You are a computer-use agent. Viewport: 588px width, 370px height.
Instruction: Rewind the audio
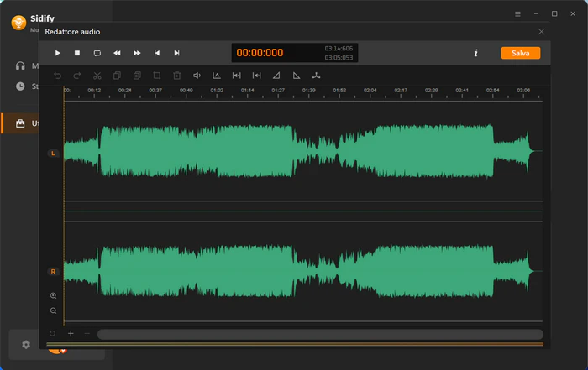point(117,53)
